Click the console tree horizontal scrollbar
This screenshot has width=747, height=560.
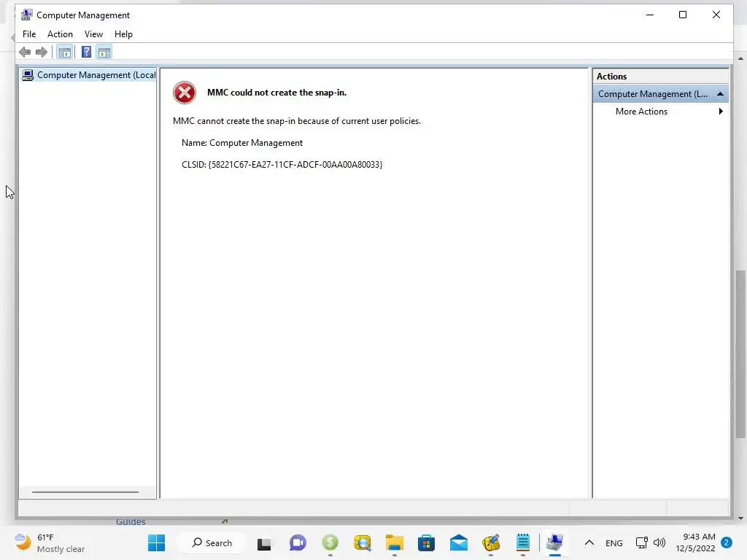coord(85,492)
